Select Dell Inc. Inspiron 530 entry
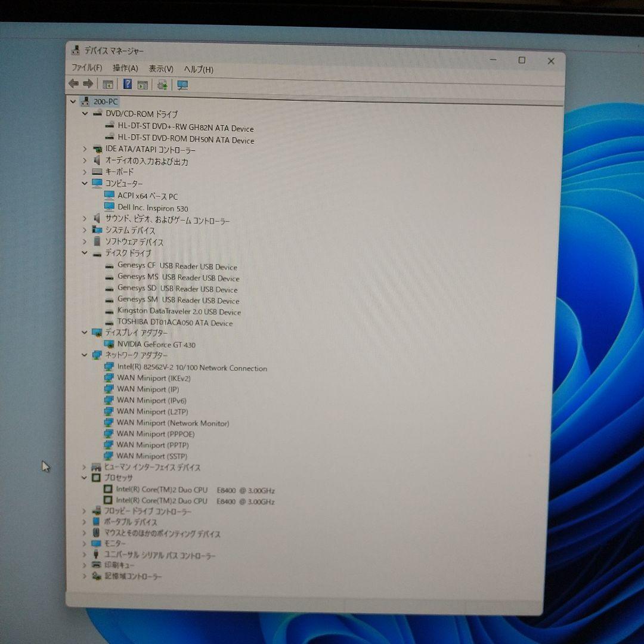Viewport: 644px width, 644px height. tap(153, 208)
